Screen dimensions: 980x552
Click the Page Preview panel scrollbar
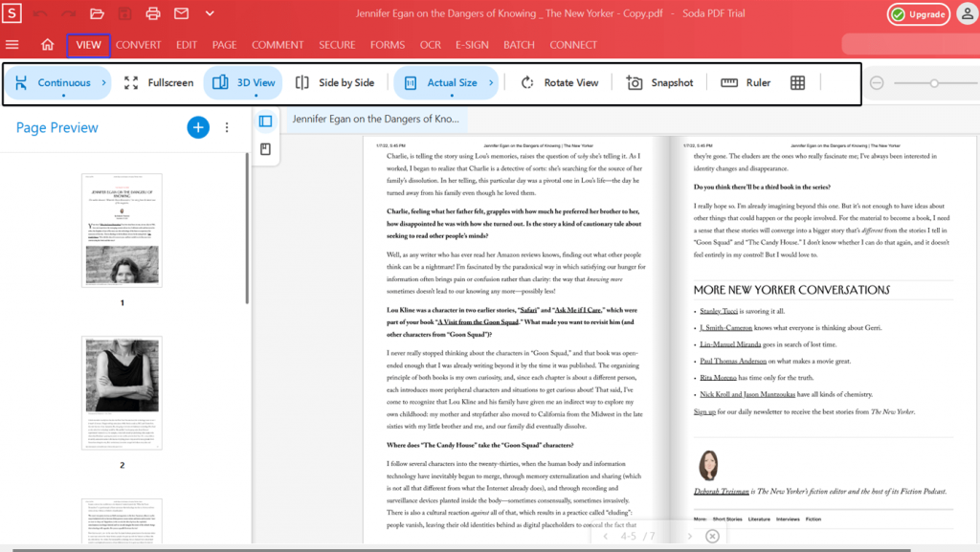248,229
